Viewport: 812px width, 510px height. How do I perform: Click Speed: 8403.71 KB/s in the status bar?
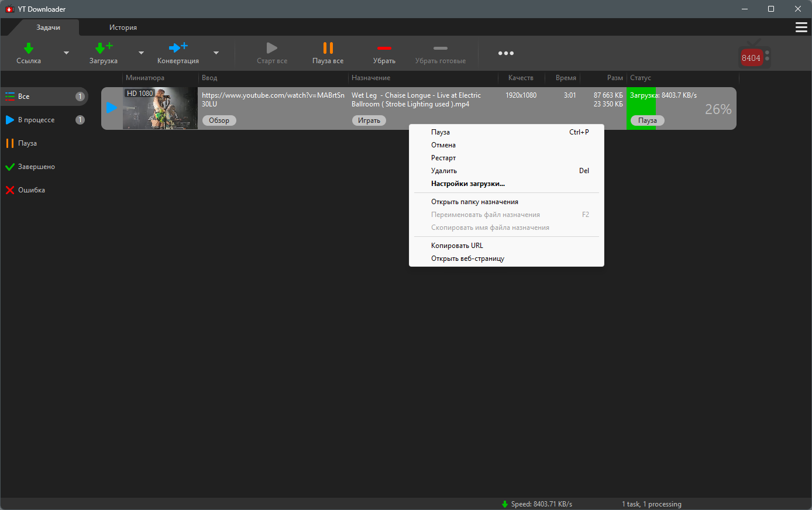coord(542,504)
